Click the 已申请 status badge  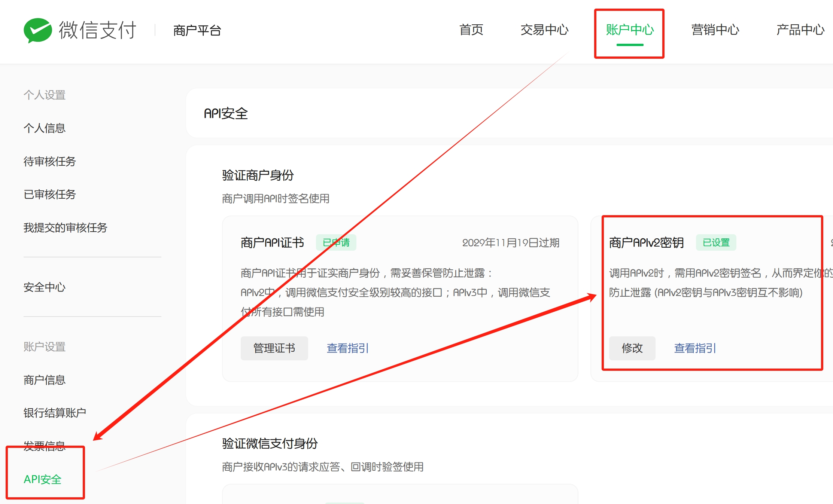(336, 242)
